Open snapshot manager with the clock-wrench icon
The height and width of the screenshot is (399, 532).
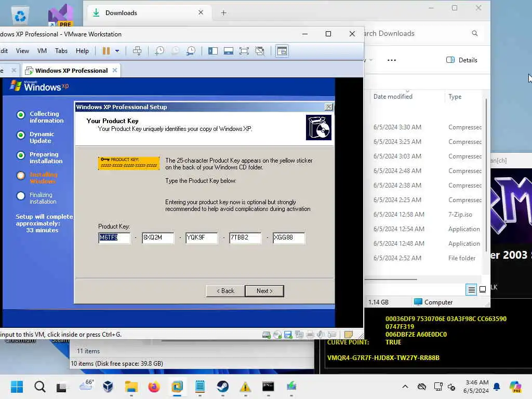[x=191, y=51]
